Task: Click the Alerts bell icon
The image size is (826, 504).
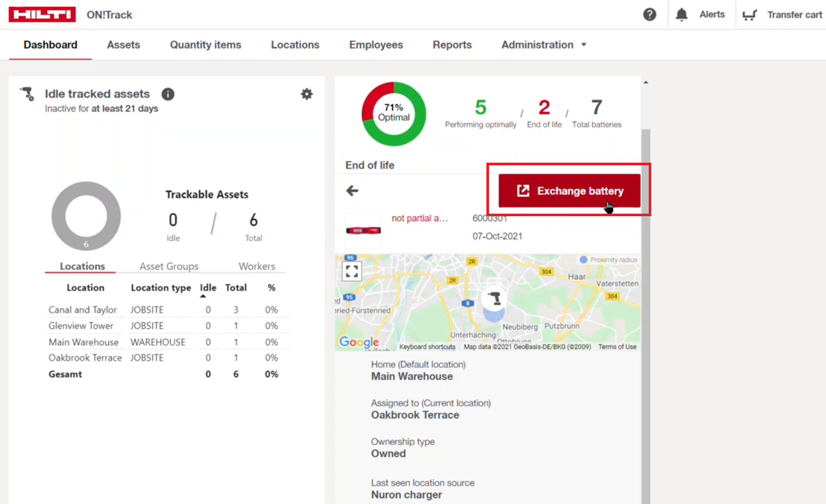Action: 682,14
